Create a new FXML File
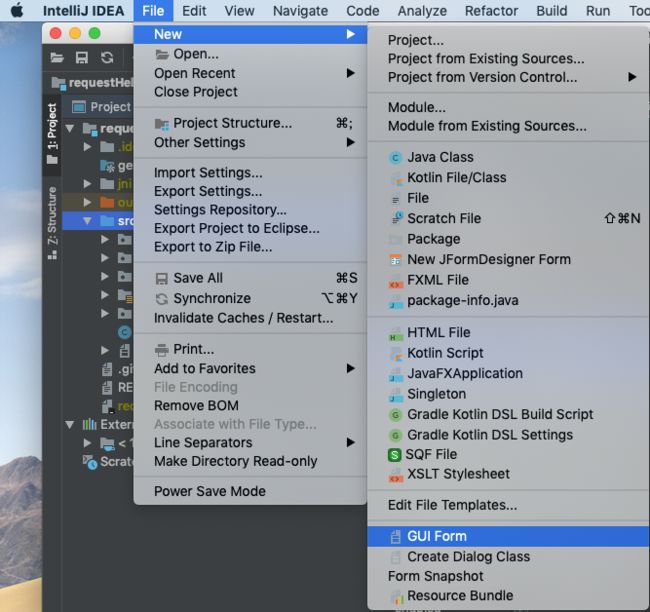 [508, 280]
